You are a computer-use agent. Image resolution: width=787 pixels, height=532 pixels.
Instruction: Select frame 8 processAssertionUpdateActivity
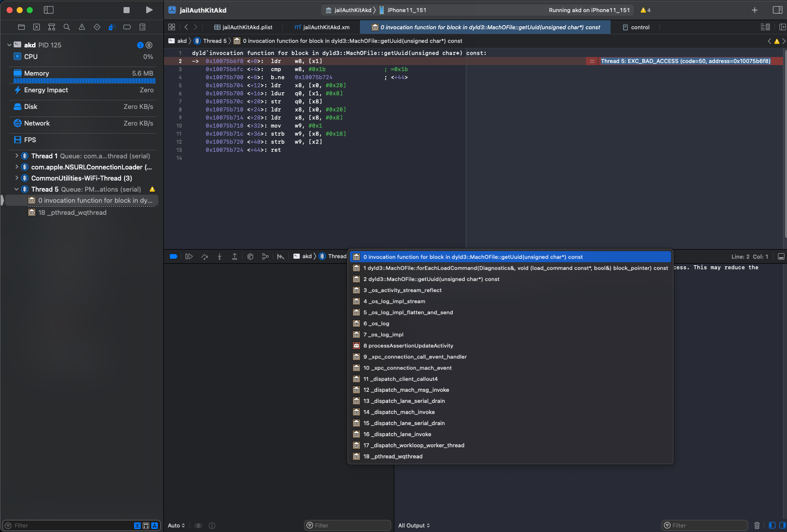pyautogui.click(x=511, y=345)
